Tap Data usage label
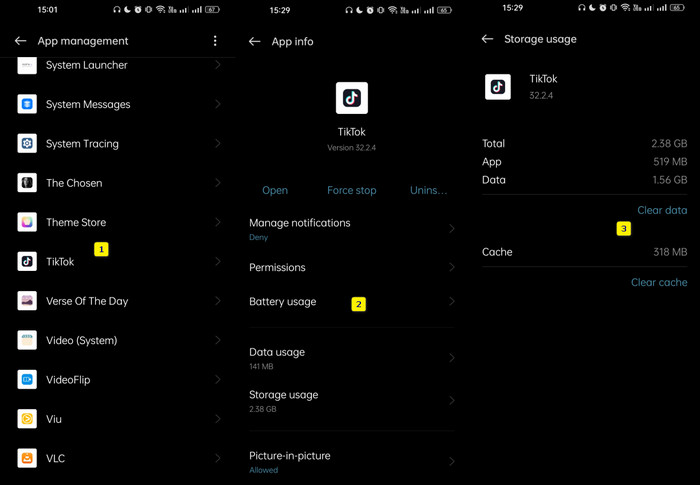The width and height of the screenshot is (700, 485). [277, 352]
